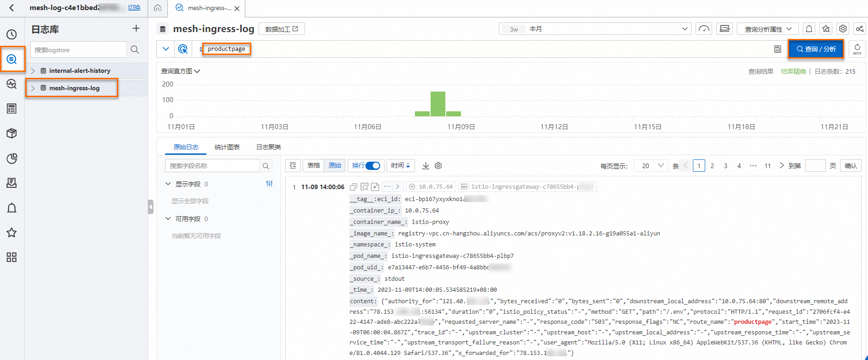Click the home icon tab
Viewport: 868px width, 360px height.
click(158, 8)
